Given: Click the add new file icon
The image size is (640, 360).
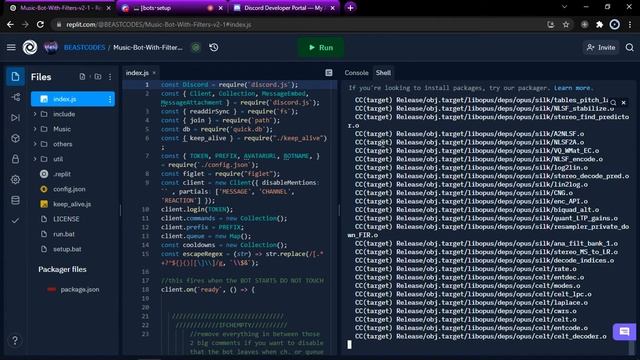Looking at the screenshot, I should (x=82, y=77).
